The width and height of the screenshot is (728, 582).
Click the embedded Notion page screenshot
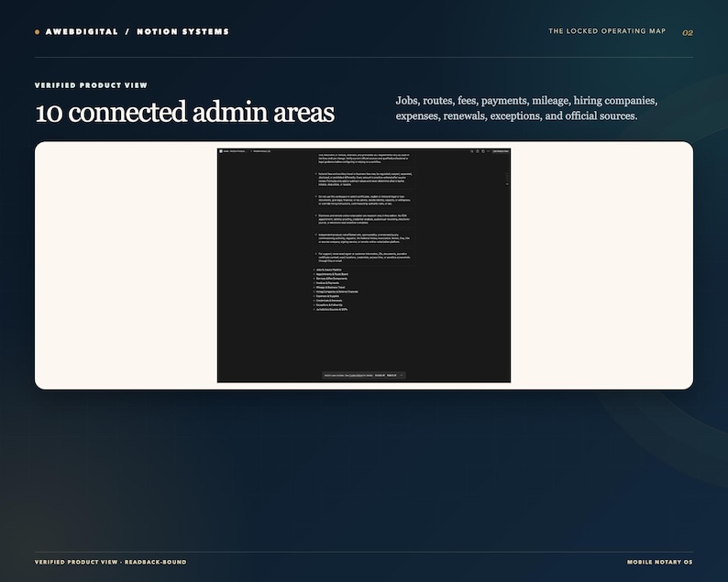tap(364, 266)
